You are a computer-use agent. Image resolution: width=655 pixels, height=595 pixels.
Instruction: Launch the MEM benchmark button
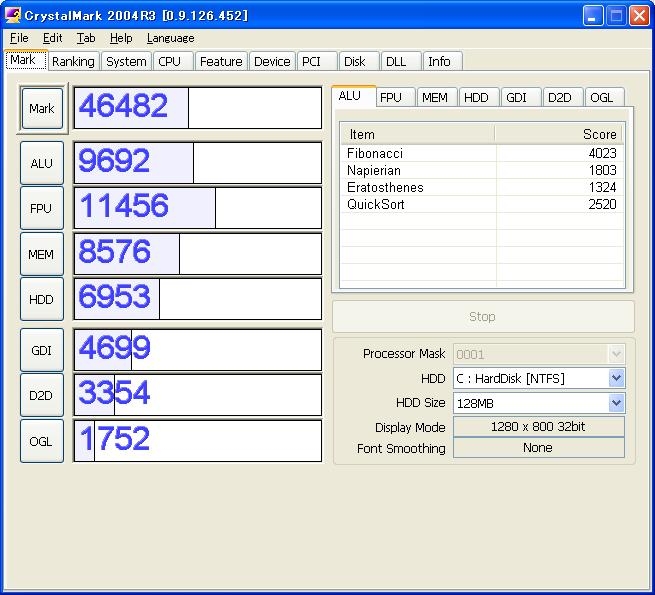(41, 254)
